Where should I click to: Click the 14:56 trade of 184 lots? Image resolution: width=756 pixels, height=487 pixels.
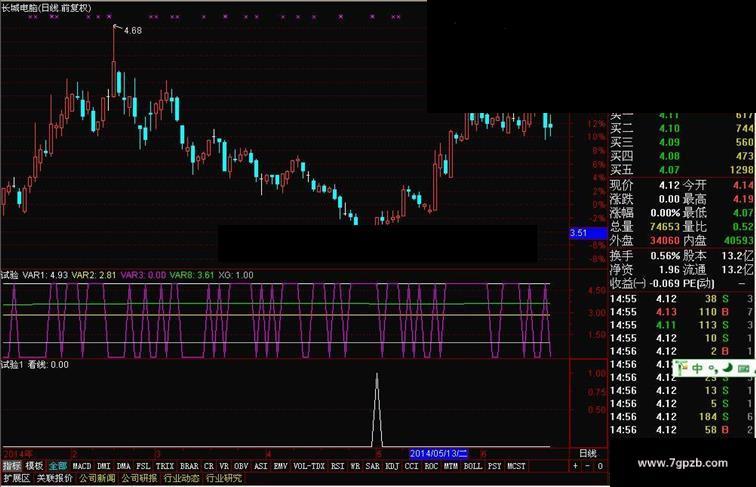pos(681,417)
